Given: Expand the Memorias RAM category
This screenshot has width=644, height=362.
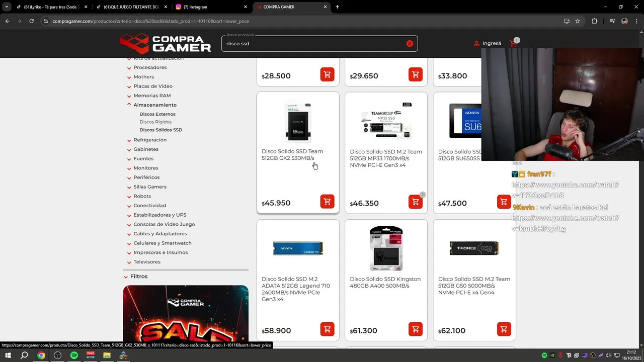Looking at the screenshot, I should (x=152, y=96).
